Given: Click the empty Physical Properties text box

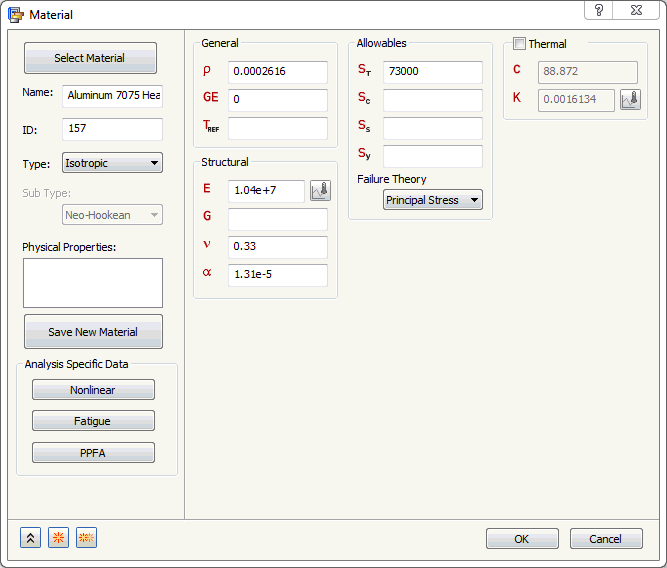Looking at the screenshot, I should click(93, 283).
